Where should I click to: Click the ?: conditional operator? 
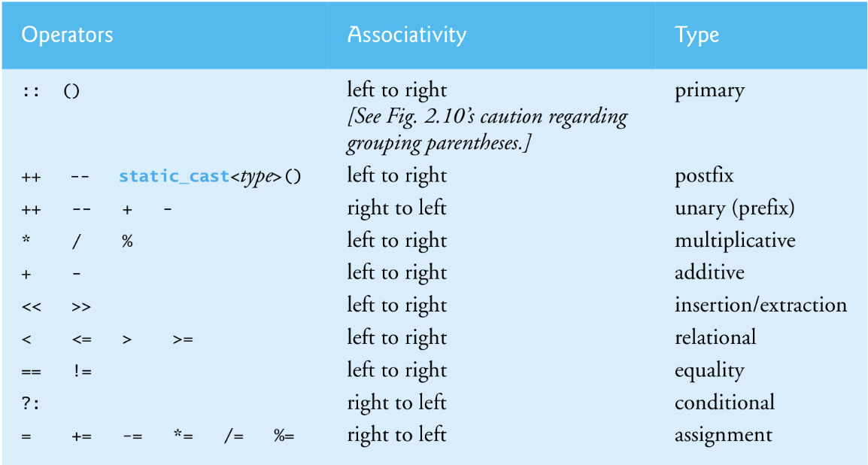tap(31, 403)
